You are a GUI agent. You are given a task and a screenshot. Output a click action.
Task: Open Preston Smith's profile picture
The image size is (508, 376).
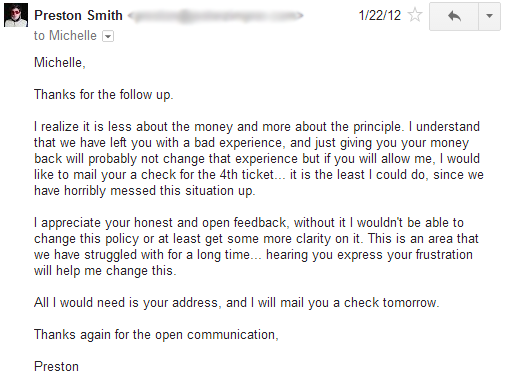coord(16,15)
